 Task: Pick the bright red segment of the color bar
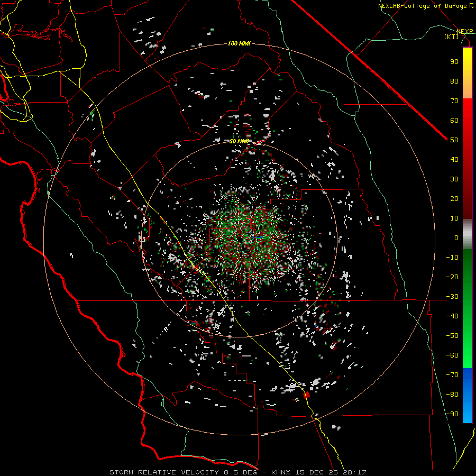467,112
